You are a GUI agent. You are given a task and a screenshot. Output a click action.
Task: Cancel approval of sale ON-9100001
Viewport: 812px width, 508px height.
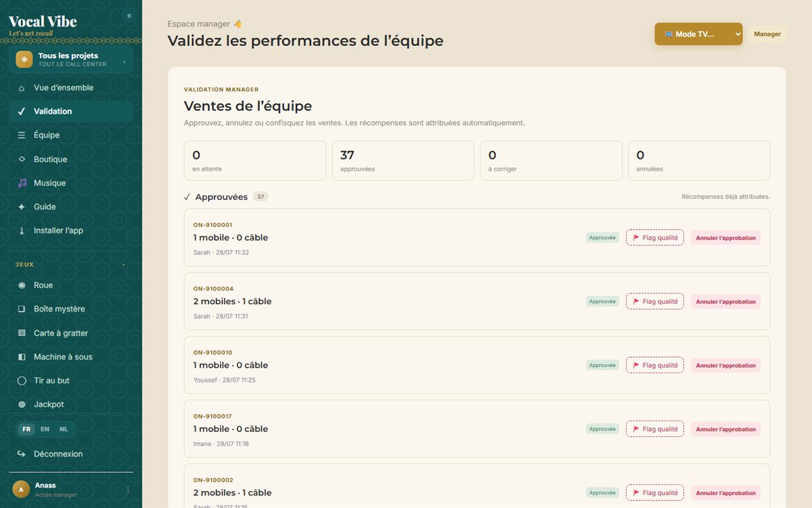point(725,238)
